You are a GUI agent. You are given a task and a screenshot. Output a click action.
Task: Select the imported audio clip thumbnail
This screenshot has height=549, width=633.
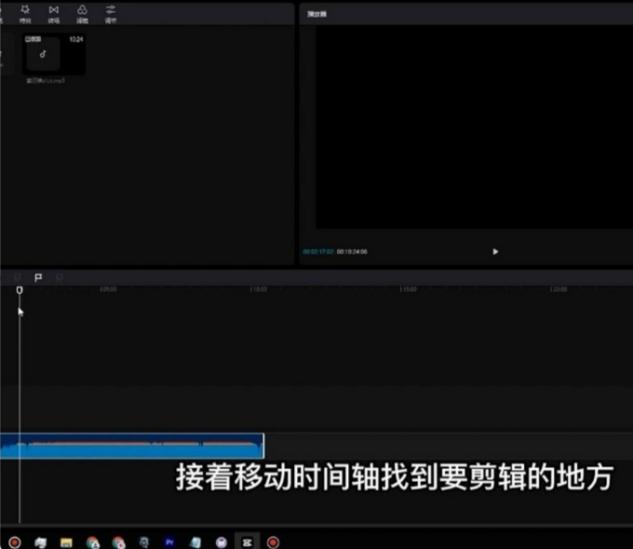pos(54,54)
